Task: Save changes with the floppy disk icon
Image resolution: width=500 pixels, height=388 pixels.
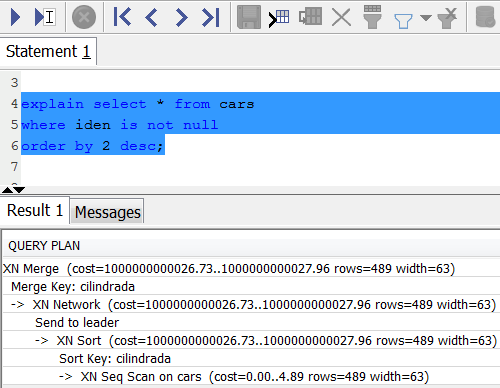Action: click(x=249, y=17)
